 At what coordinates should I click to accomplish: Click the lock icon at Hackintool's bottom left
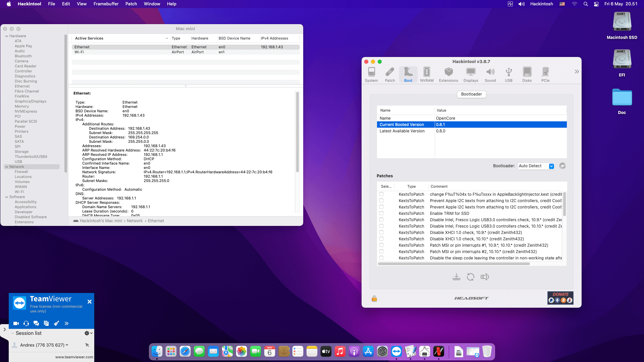(x=374, y=298)
